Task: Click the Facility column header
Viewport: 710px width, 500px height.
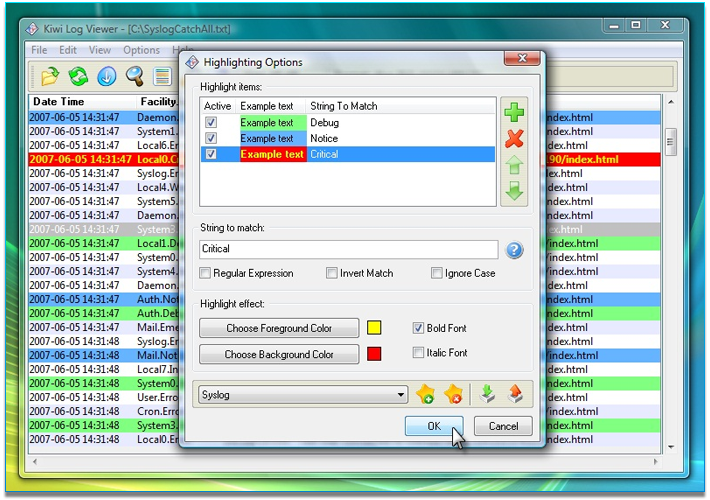Action: [158, 101]
